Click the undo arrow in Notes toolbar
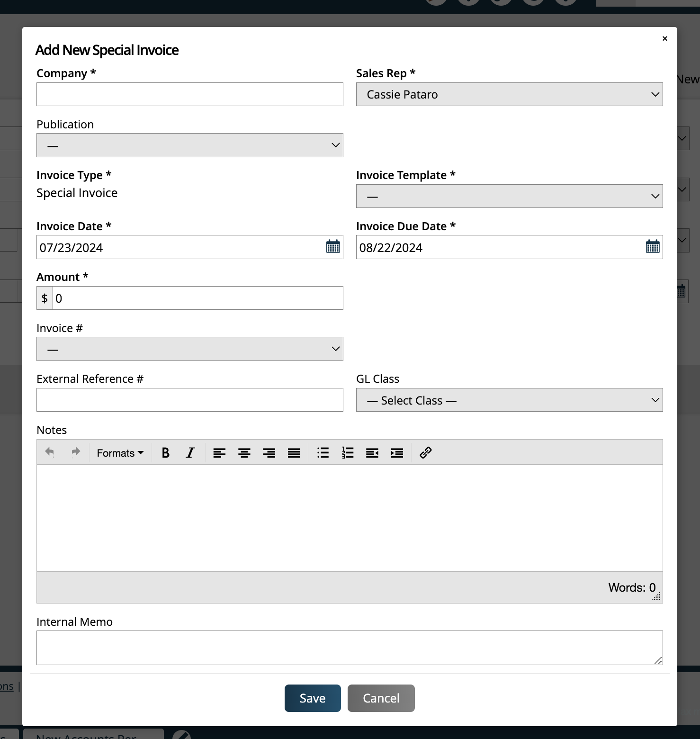The image size is (700, 739). [49, 452]
